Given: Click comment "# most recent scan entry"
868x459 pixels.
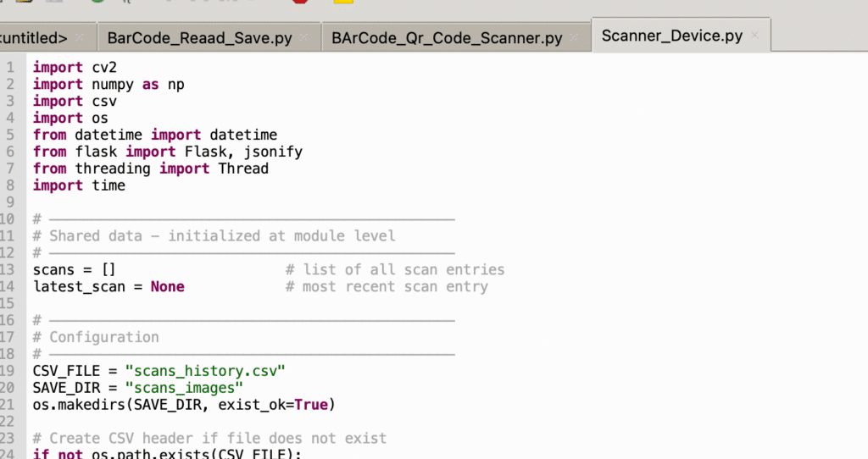Looking at the screenshot, I should pyautogui.click(x=387, y=287).
